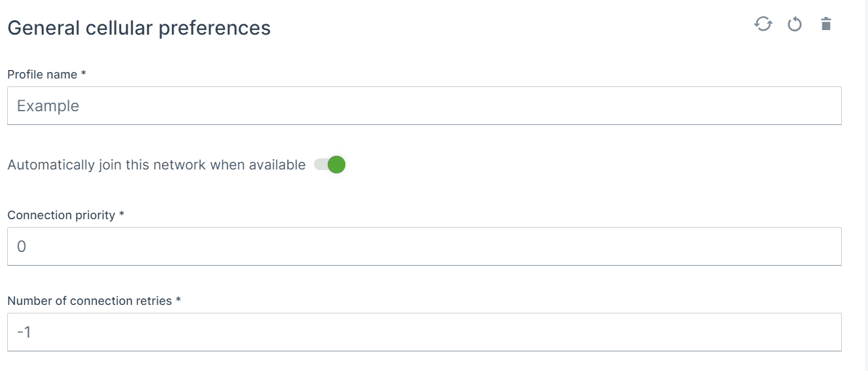Click the asterisk beside connection retries label
868x371 pixels.
[178, 301]
